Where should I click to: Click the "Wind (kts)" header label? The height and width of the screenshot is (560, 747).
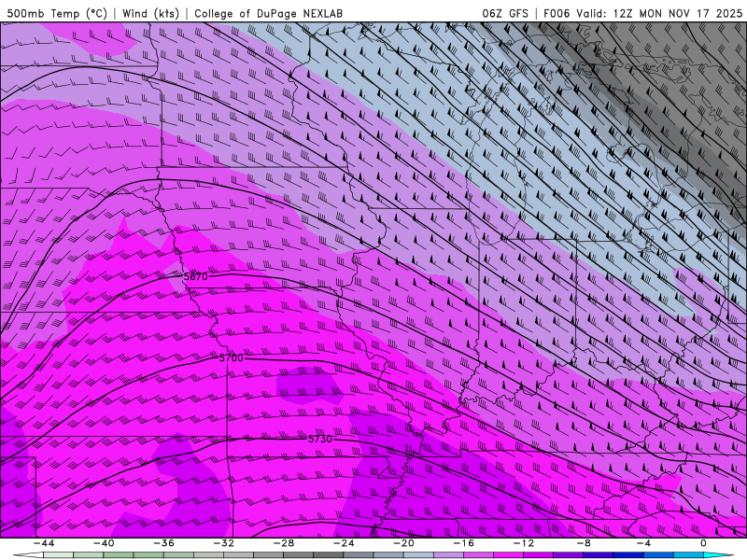pyautogui.click(x=151, y=14)
